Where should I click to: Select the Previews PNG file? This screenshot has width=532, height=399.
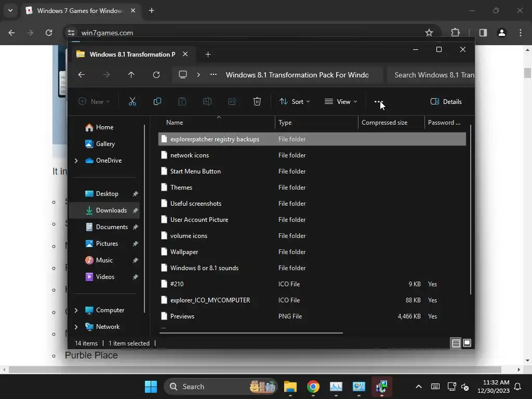(312, 316)
